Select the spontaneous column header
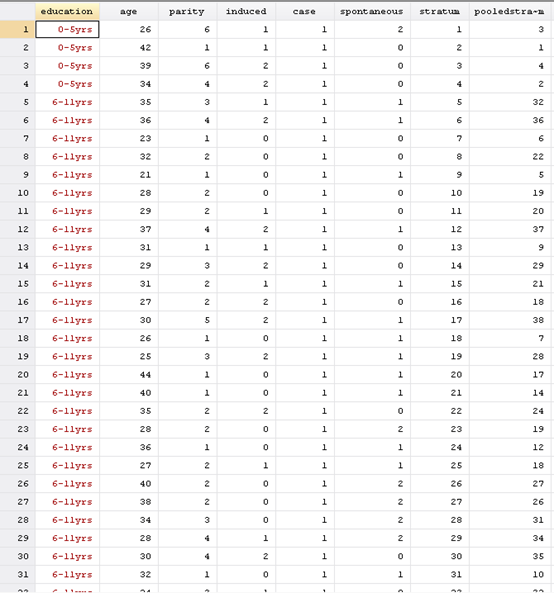 click(372, 11)
